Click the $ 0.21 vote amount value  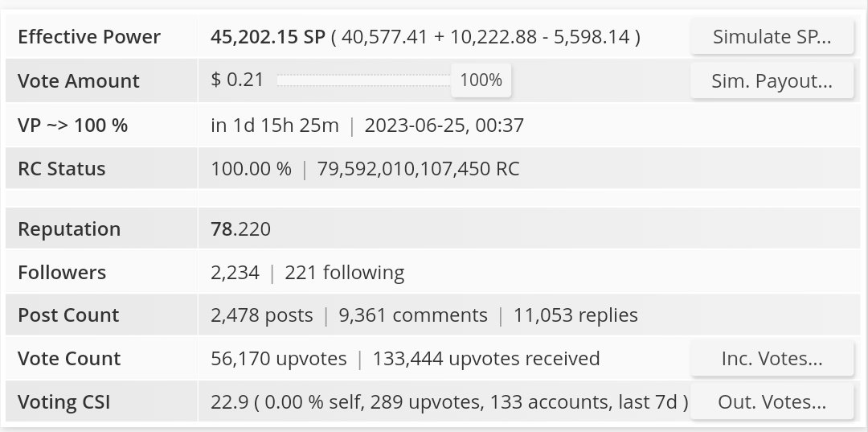227,80
